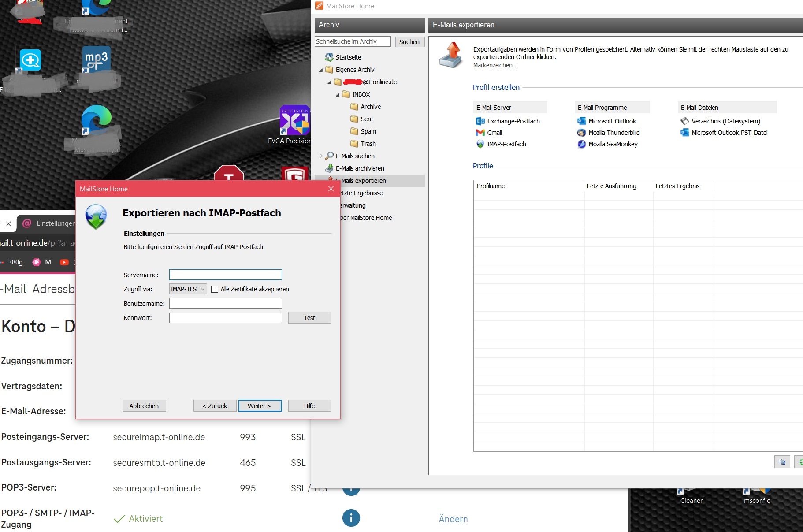Click the Weiter > button
The width and height of the screenshot is (803, 532).
pyautogui.click(x=260, y=406)
